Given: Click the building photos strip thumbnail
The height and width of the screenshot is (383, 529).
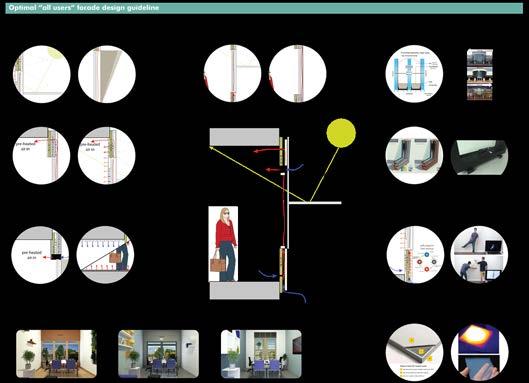Looking at the screenshot, I should pyautogui.click(x=480, y=75).
